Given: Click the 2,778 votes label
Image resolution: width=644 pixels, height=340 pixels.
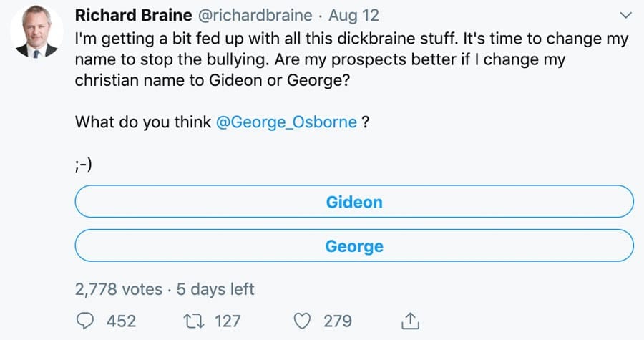Looking at the screenshot, I should point(118,289).
